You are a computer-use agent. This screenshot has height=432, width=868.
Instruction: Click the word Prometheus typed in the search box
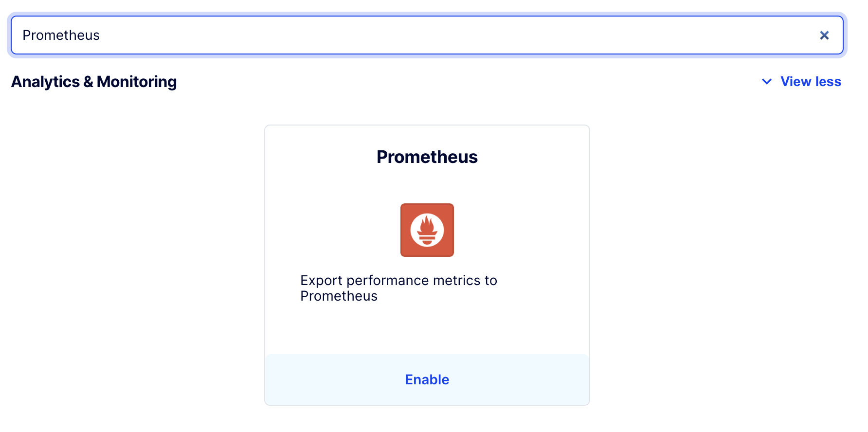tap(61, 35)
